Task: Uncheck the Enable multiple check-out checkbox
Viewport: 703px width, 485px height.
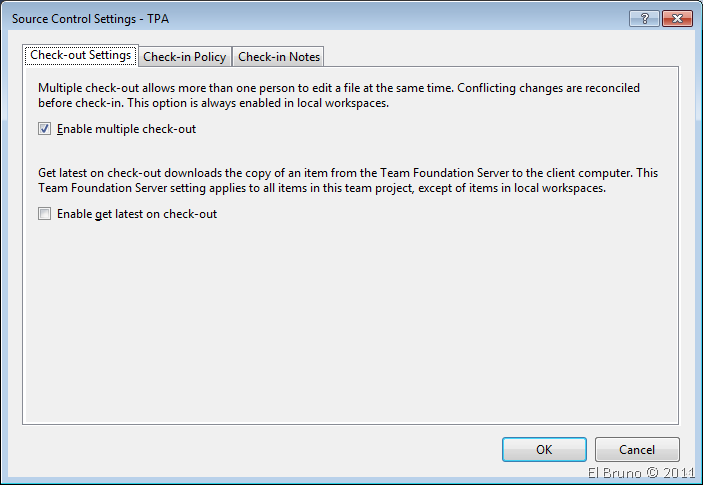Action: [44, 129]
